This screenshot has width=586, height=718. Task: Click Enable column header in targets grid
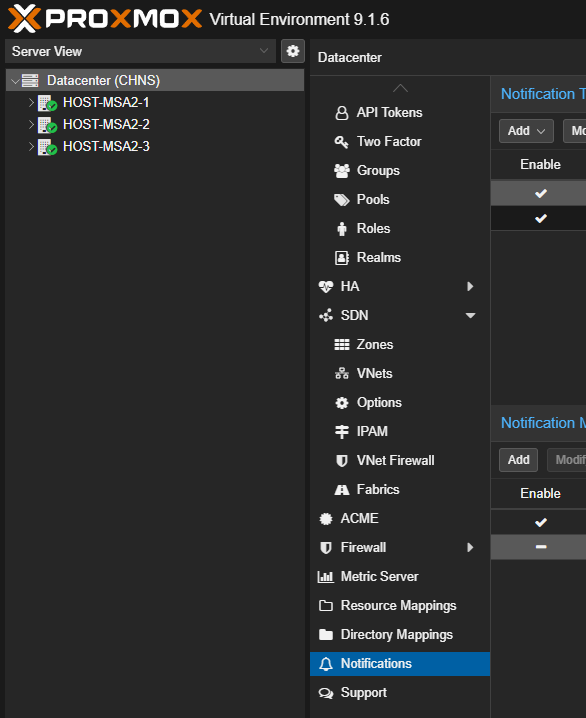tap(540, 164)
